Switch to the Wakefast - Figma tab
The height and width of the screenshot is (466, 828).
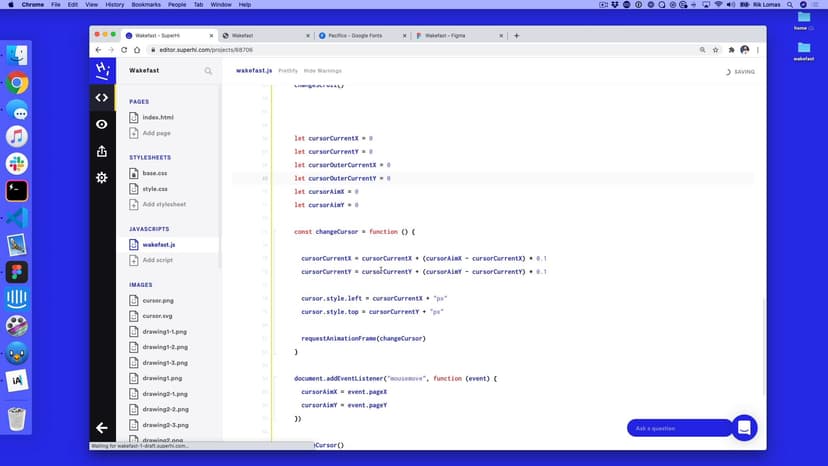[452, 35]
